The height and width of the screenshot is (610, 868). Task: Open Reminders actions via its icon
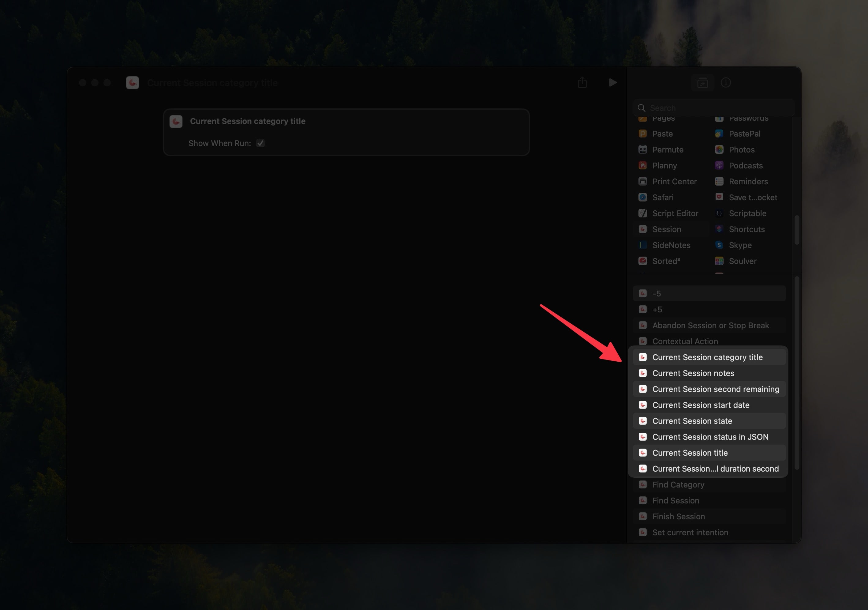[719, 182]
